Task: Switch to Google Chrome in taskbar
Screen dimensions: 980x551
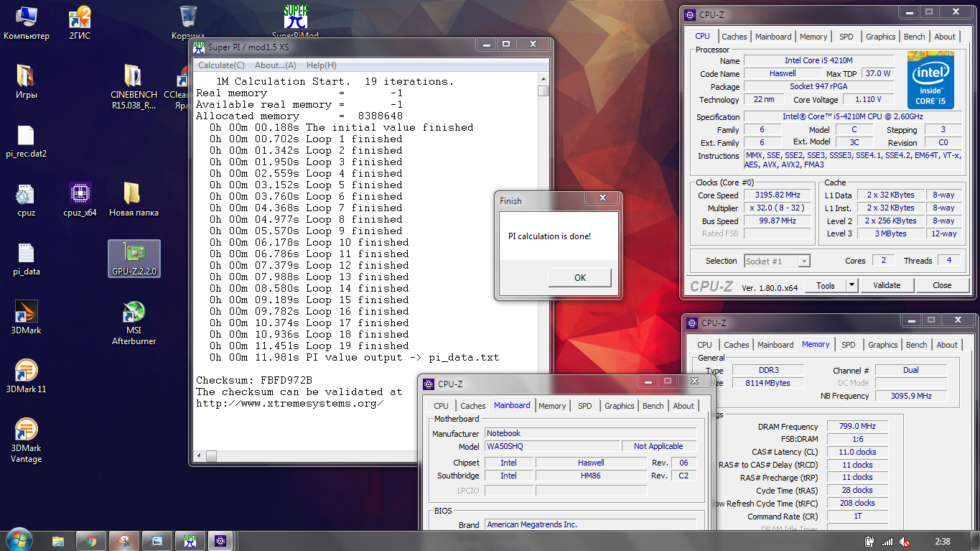Action: (x=91, y=541)
